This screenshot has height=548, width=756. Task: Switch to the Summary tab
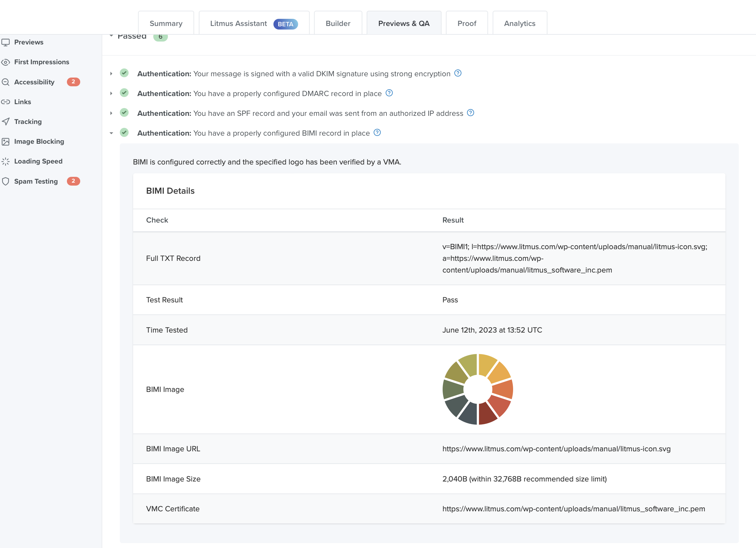point(166,23)
